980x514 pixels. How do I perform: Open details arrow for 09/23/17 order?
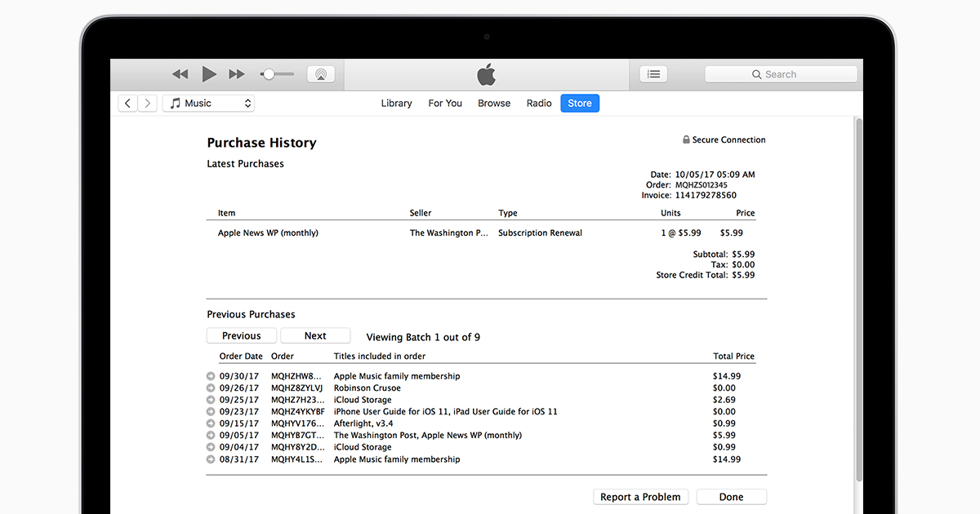coord(212,412)
